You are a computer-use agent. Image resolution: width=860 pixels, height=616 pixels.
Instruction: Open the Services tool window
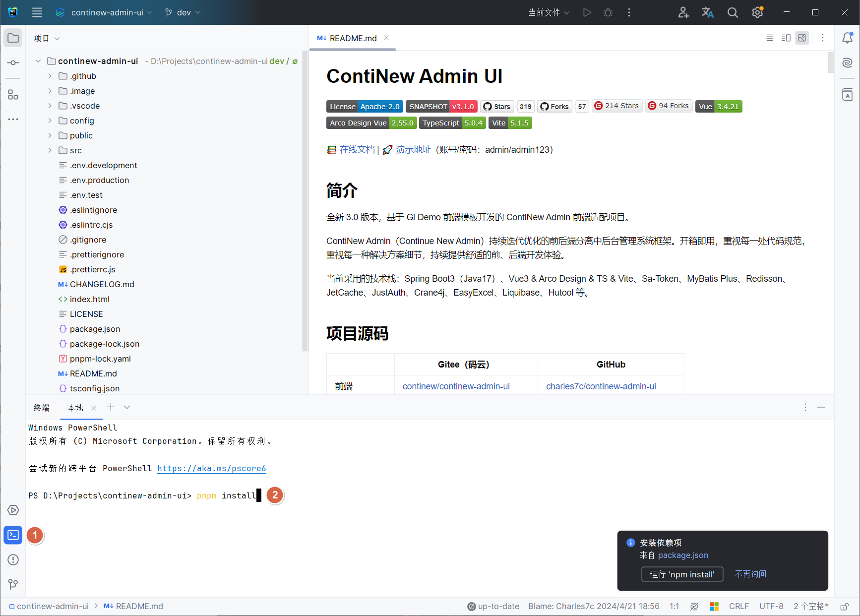click(x=13, y=510)
